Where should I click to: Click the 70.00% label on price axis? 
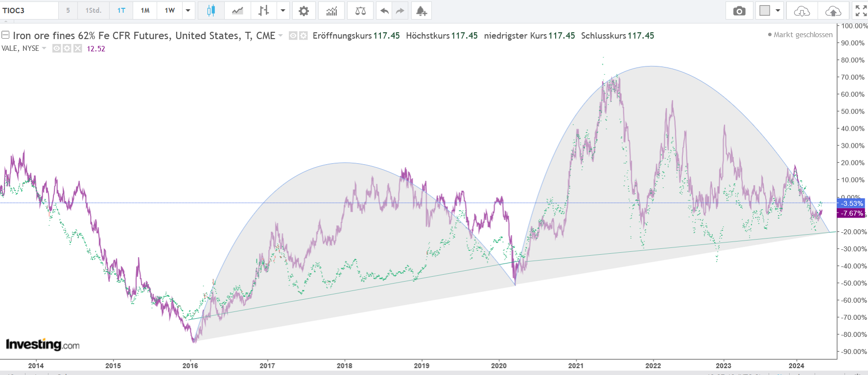point(853,77)
